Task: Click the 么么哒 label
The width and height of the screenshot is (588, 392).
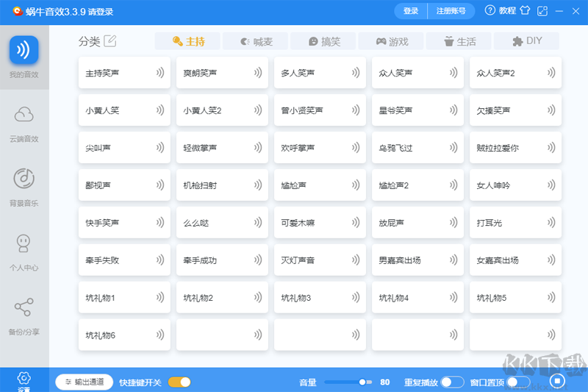Action: [196, 223]
